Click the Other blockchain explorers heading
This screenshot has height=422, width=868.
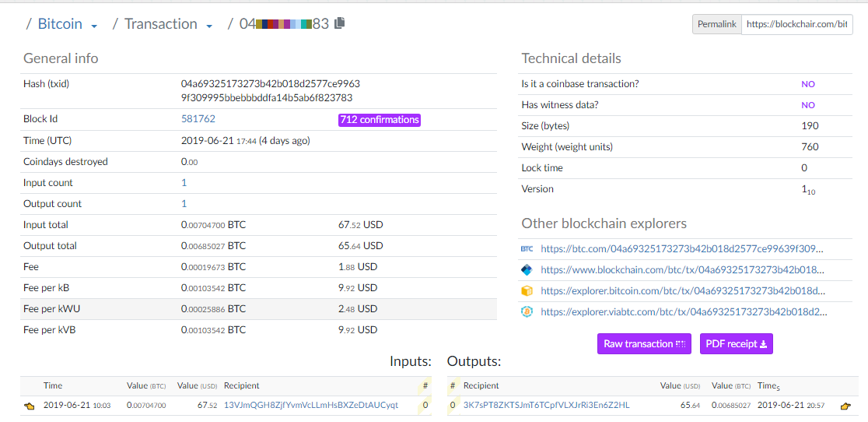click(604, 223)
